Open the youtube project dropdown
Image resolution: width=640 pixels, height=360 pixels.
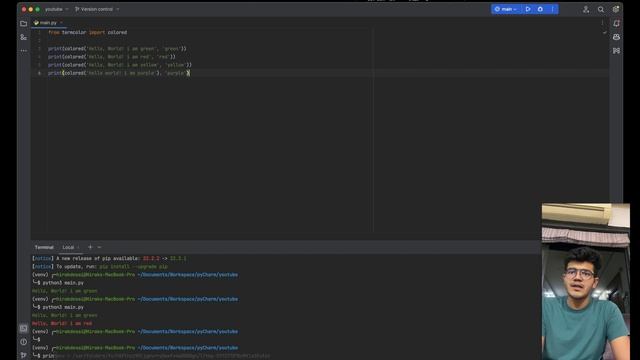pyautogui.click(x=57, y=9)
